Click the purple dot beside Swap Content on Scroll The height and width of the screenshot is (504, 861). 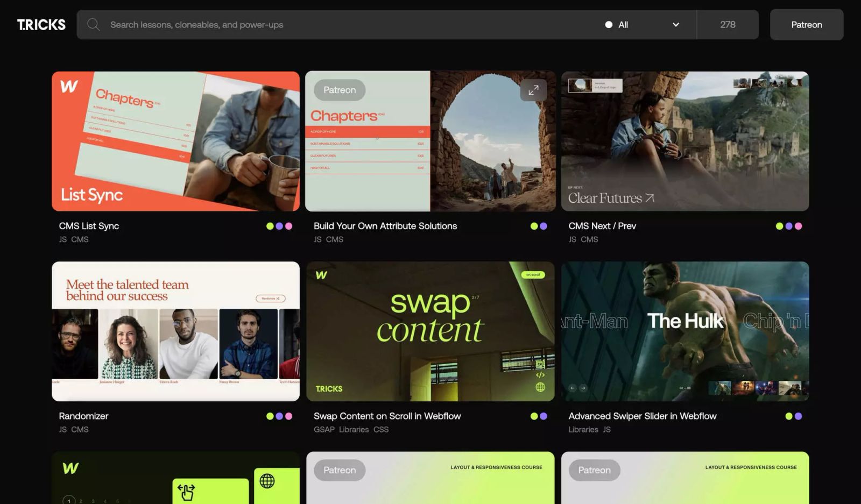(x=544, y=416)
